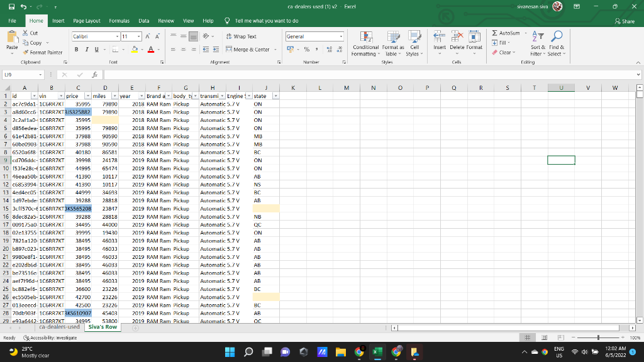Open the filter dropdown on the state column
Image resolution: width=644 pixels, height=362 pixels.
275,96
